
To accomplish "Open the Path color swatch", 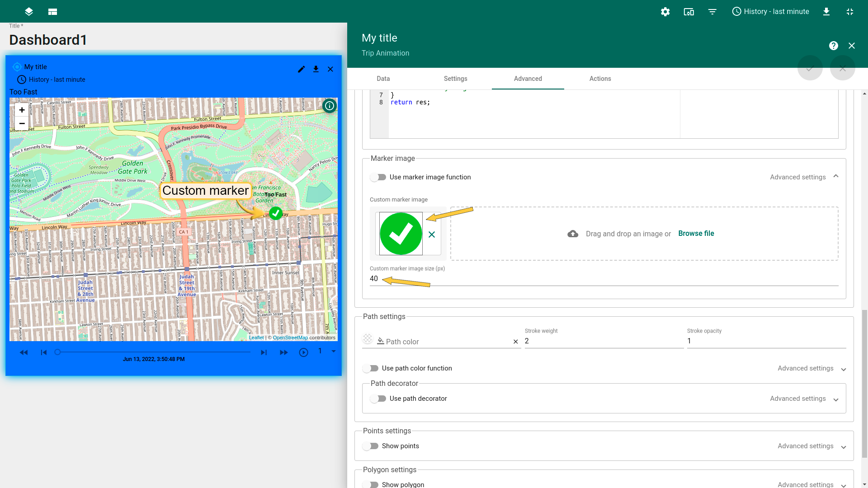I will pyautogui.click(x=368, y=339).
